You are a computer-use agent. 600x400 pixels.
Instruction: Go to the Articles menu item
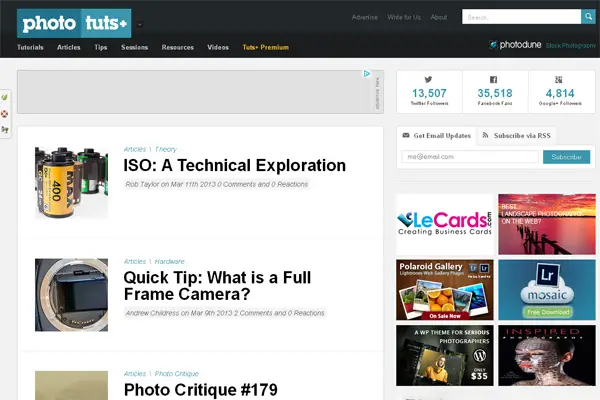click(x=68, y=47)
